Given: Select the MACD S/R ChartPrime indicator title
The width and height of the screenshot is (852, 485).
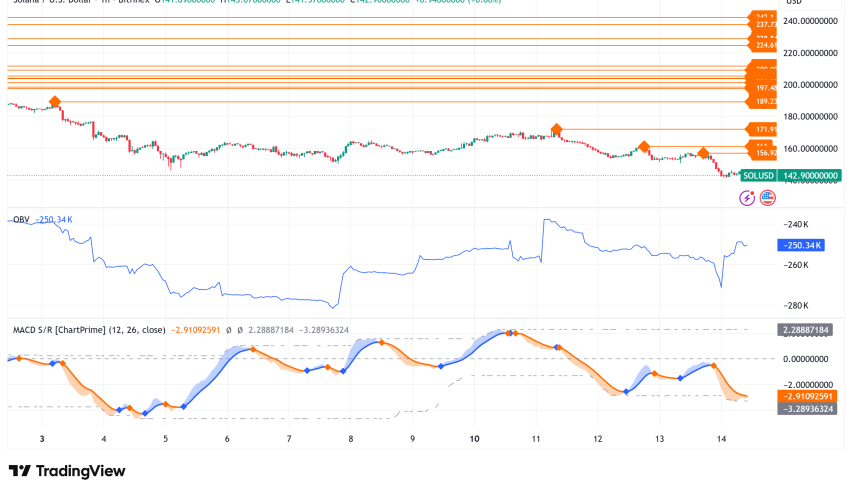Looking at the screenshot, I should pos(88,329).
